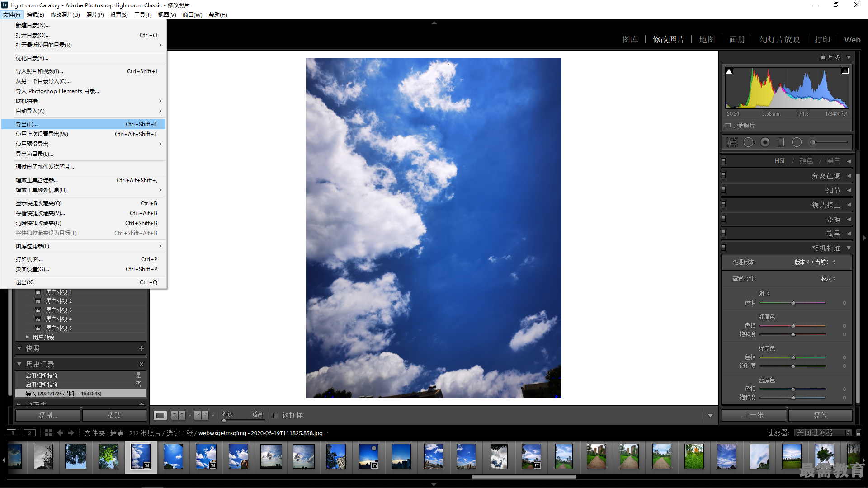This screenshot has width=868, height=488.
Task: Click the 复制... button
Action: (x=48, y=415)
